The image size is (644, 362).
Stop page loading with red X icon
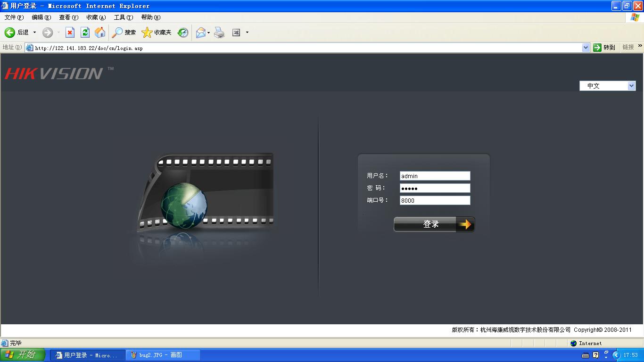point(70,33)
